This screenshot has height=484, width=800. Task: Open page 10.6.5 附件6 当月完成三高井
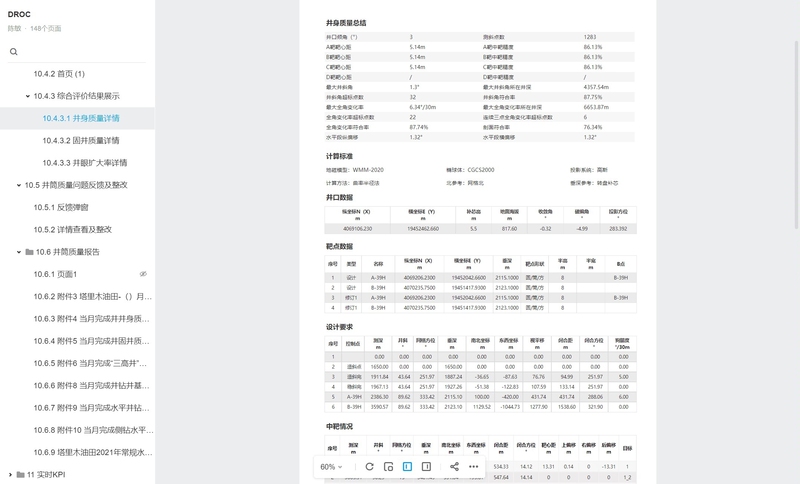[x=90, y=364]
